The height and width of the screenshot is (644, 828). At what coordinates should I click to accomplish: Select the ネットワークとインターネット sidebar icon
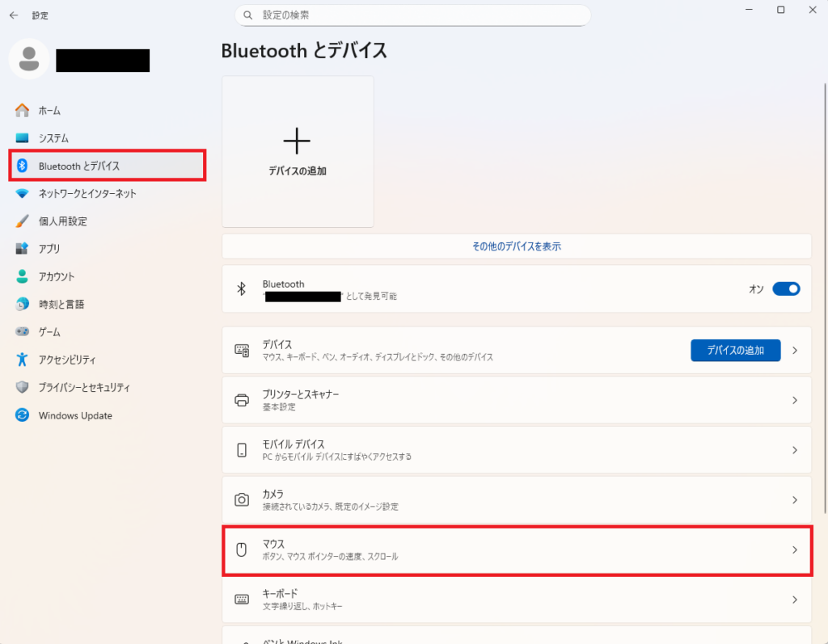pyautogui.click(x=23, y=194)
